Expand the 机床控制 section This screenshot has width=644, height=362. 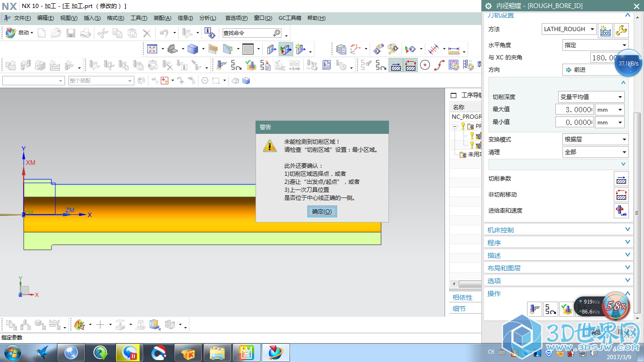coord(559,230)
